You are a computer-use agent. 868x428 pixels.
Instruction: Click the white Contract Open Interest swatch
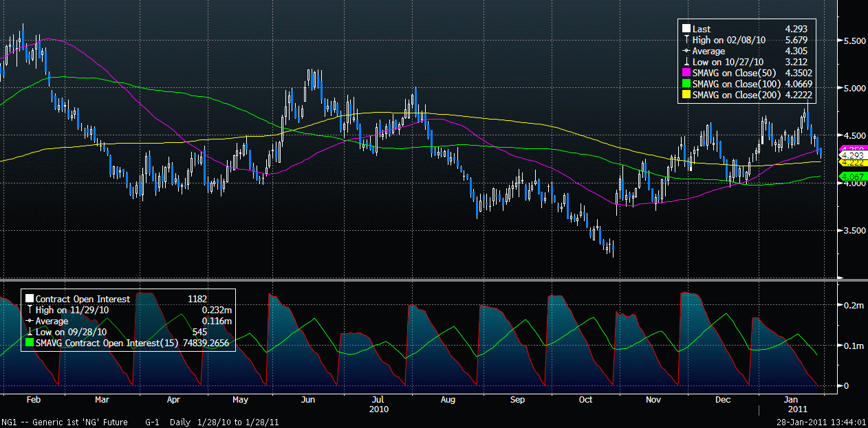coord(29,299)
